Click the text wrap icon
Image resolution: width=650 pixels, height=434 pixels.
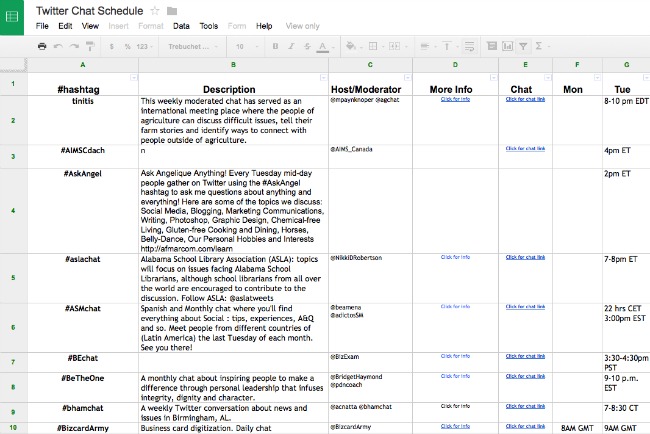point(469,46)
